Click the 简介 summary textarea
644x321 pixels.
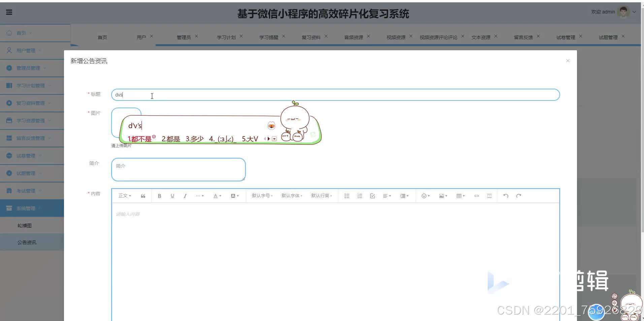click(178, 170)
